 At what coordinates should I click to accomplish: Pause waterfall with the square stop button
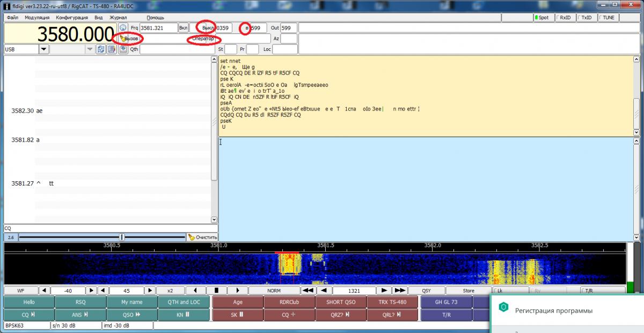[x=216, y=290]
